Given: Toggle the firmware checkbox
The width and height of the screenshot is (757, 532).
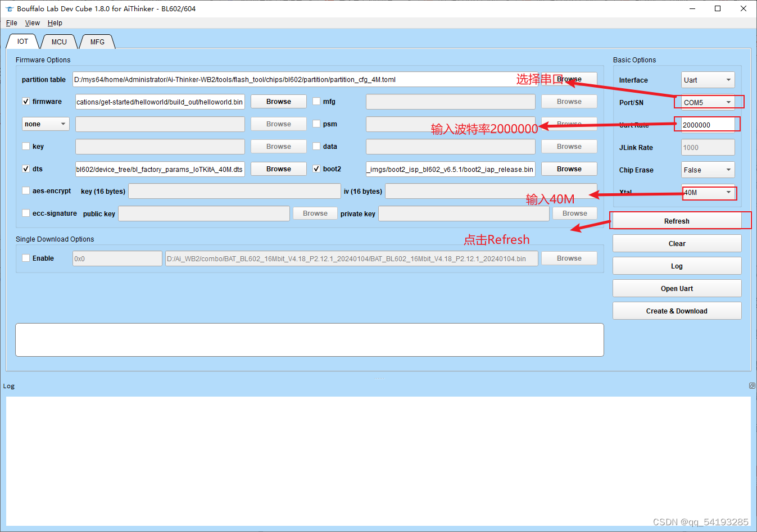Looking at the screenshot, I should coord(26,102).
